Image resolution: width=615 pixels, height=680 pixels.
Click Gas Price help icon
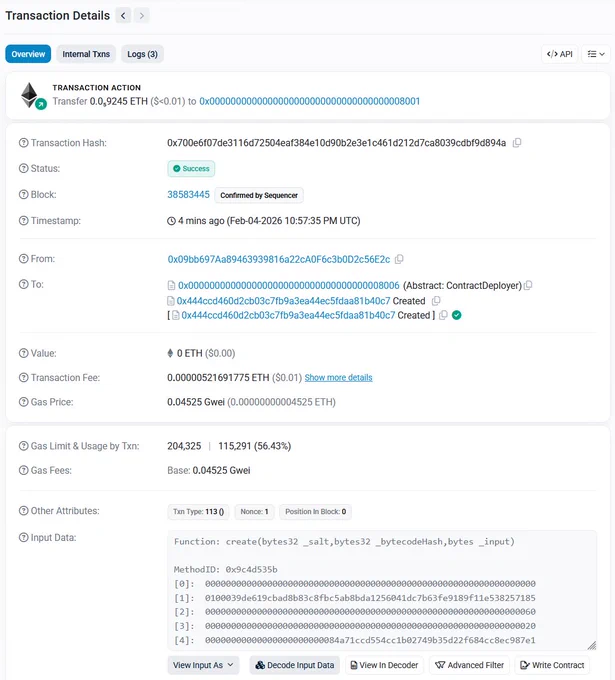point(23,402)
